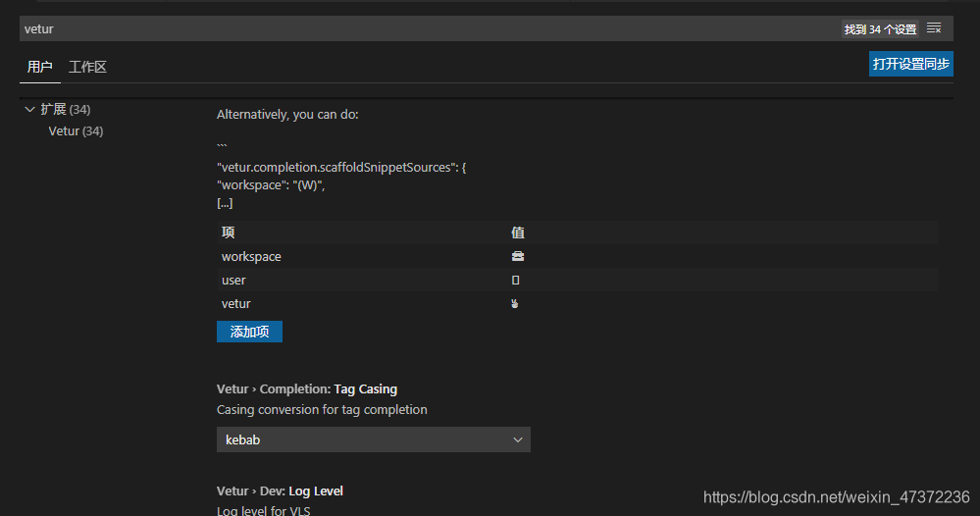Click the 打开设置同步 button

(910, 64)
